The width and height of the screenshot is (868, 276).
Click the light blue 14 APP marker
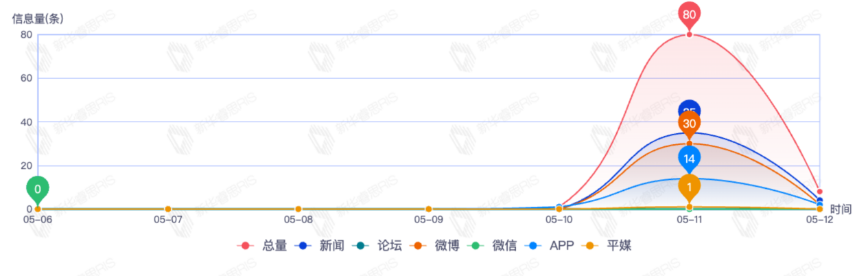[690, 159]
